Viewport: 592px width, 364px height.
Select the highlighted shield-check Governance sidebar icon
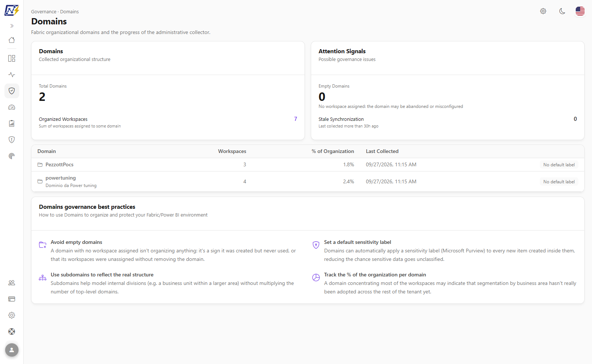click(x=12, y=91)
